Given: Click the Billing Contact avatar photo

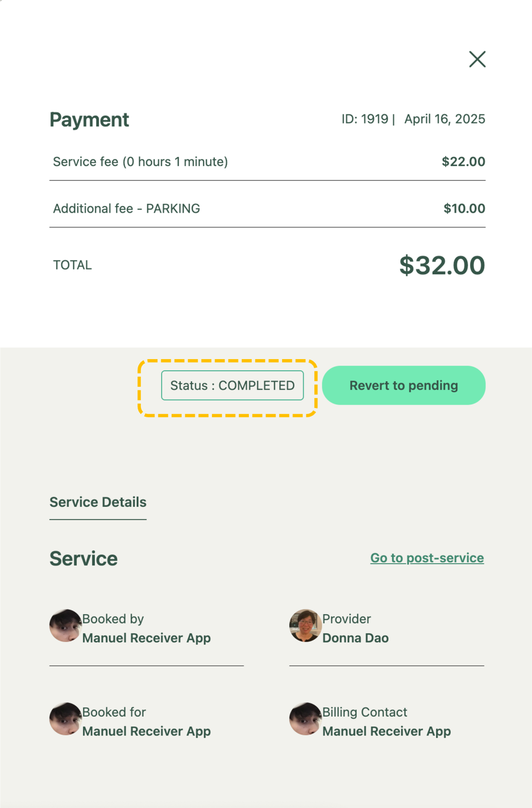Looking at the screenshot, I should click(305, 719).
